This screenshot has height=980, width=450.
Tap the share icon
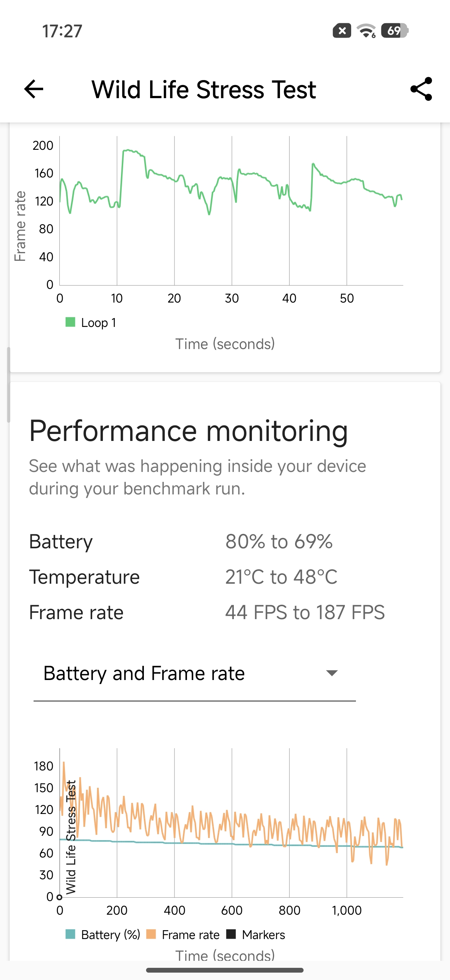pos(421,89)
